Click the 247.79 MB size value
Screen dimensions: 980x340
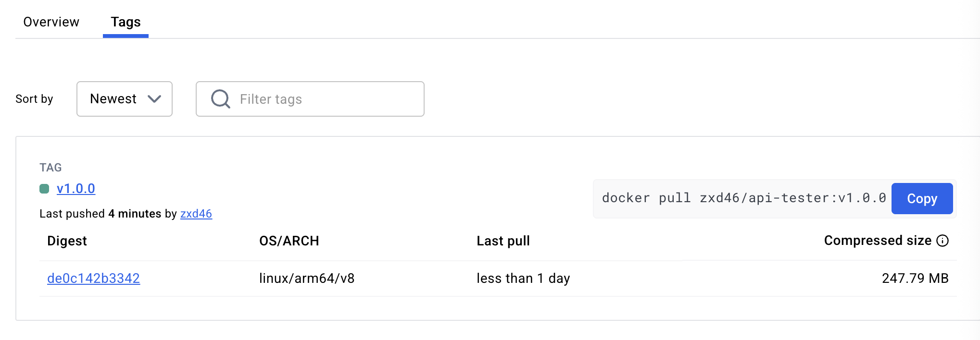(915, 279)
